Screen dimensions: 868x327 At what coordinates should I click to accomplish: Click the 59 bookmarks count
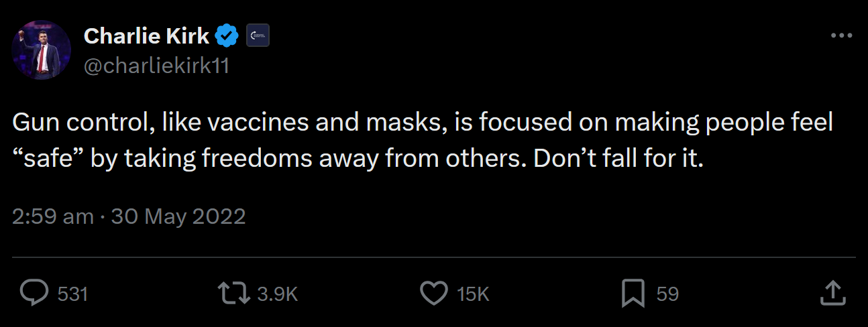[x=667, y=293]
